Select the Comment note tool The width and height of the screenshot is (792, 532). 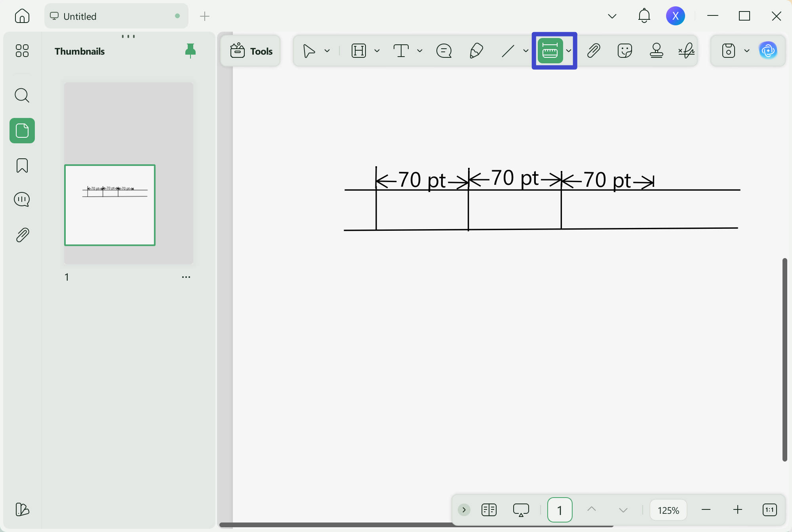click(444, 51)
